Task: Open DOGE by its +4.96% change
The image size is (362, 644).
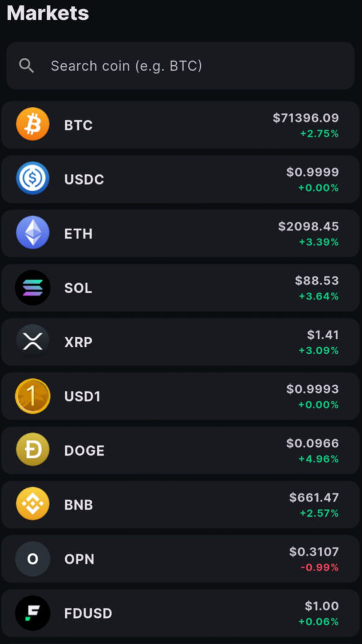Action: pyautogui.click(x=318, y=459)
